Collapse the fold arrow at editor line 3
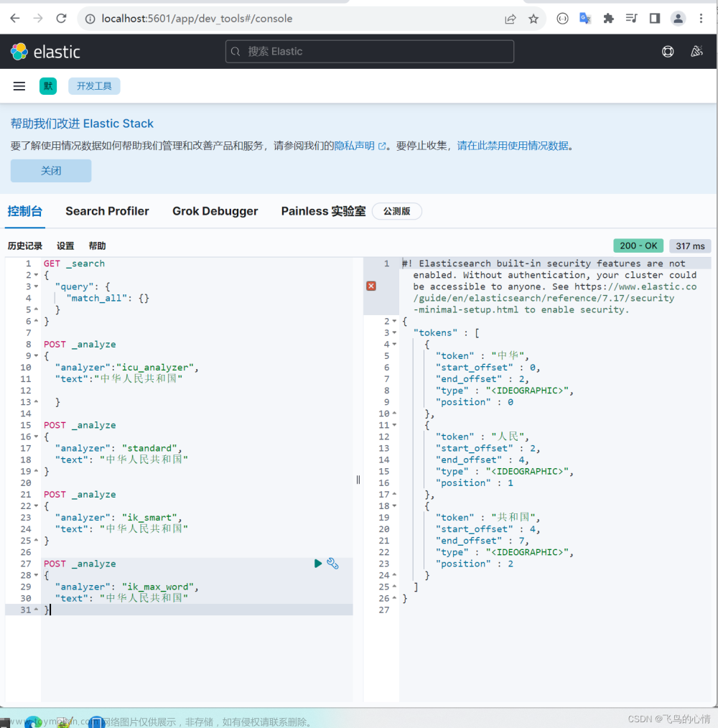The image size is (718, 728). coord(36,286)
